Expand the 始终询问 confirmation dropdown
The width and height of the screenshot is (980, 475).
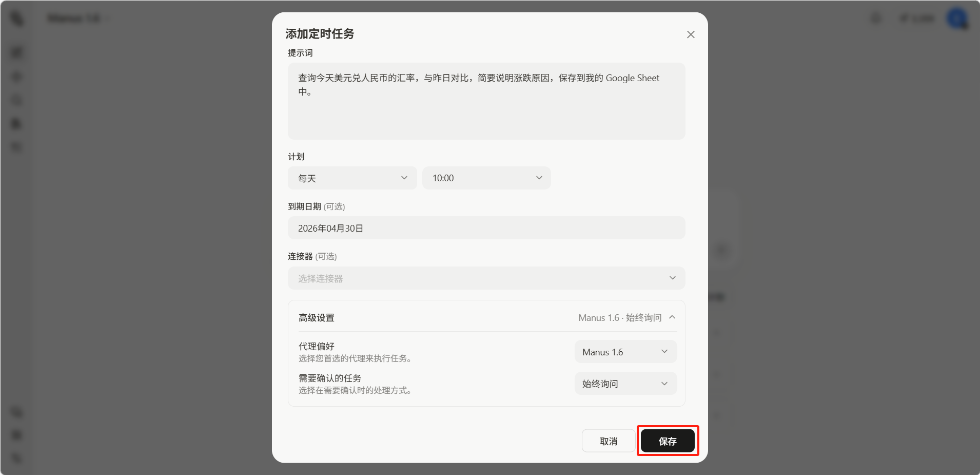coord(625,384)
